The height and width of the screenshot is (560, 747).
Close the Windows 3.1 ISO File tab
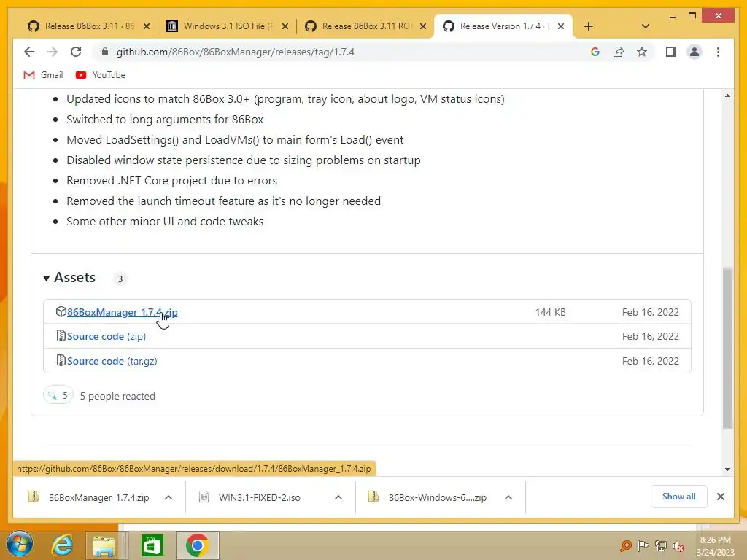tap(285, 26)
